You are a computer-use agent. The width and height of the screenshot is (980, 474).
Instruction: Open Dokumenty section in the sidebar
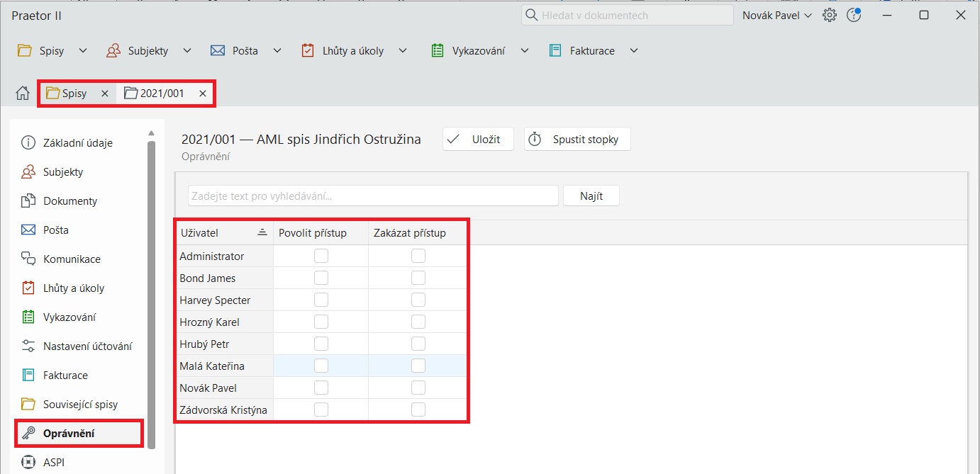69,201
